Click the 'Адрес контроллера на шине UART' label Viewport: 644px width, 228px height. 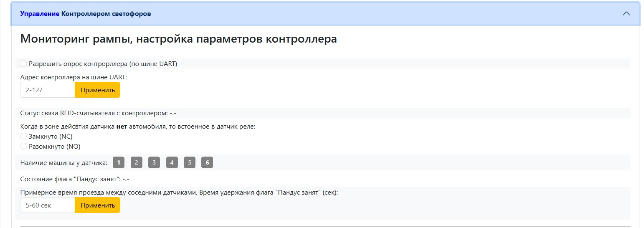pos(74,77)
